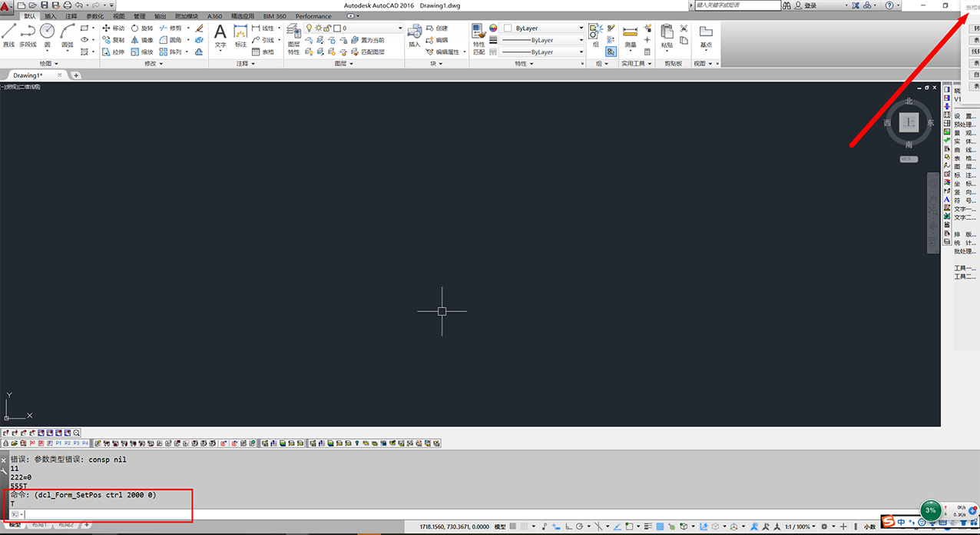Open the 注释 ribbon tab
980x535 pixels.
[x=71, y=16]
